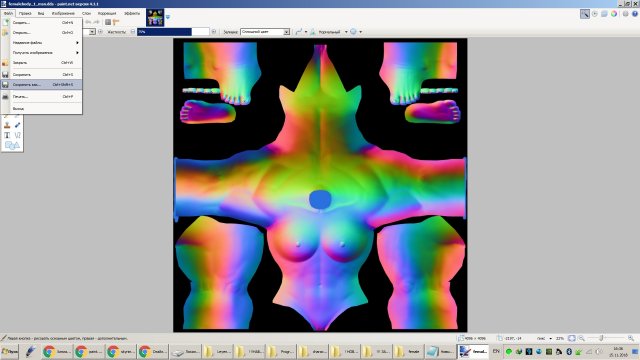Switch to the Notepad taskbar button

click(x=440, y=351)
